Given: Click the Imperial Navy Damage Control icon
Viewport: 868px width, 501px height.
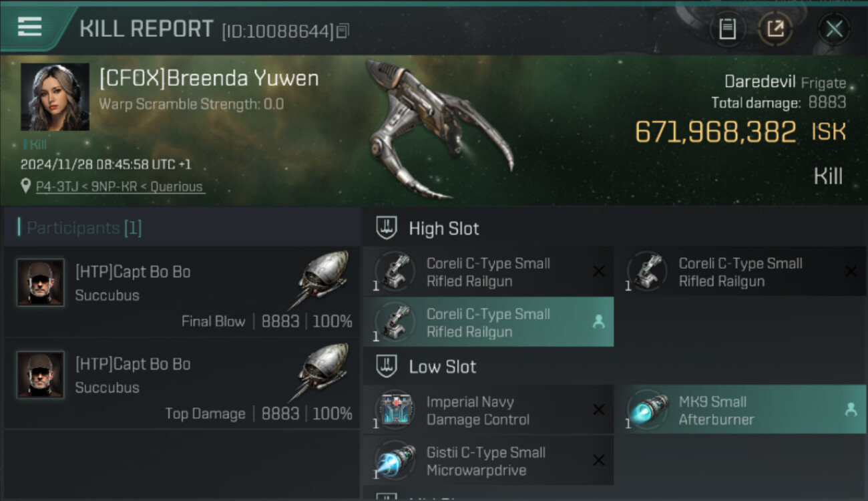Looking at the screenshot, I should coord(395,410).
